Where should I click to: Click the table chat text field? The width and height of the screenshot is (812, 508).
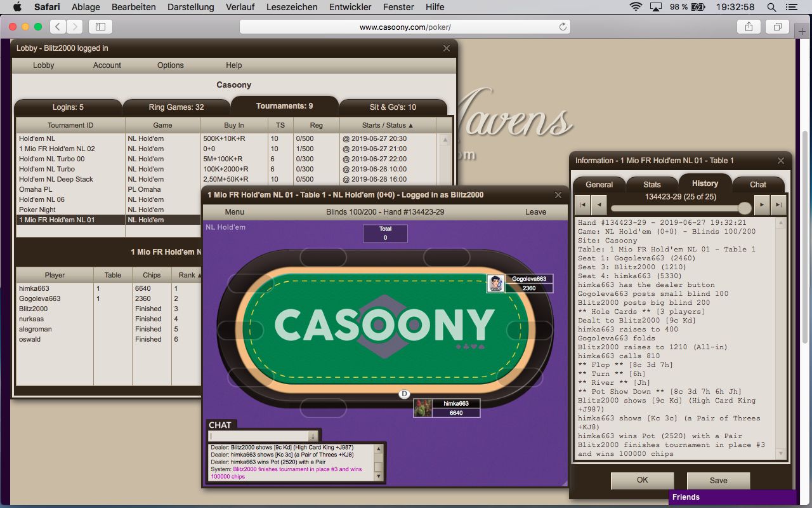pyautogui.click(x=258, y=436)
